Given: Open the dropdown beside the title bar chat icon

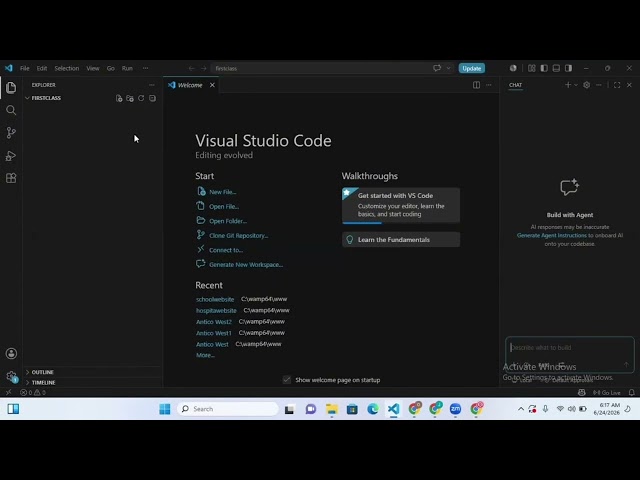Looking at the screenshot, I should (x=449, y=68).
